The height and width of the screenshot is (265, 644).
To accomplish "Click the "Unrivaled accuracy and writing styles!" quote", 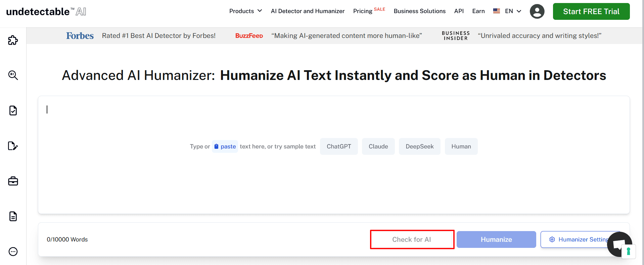I will coord(540,36).
